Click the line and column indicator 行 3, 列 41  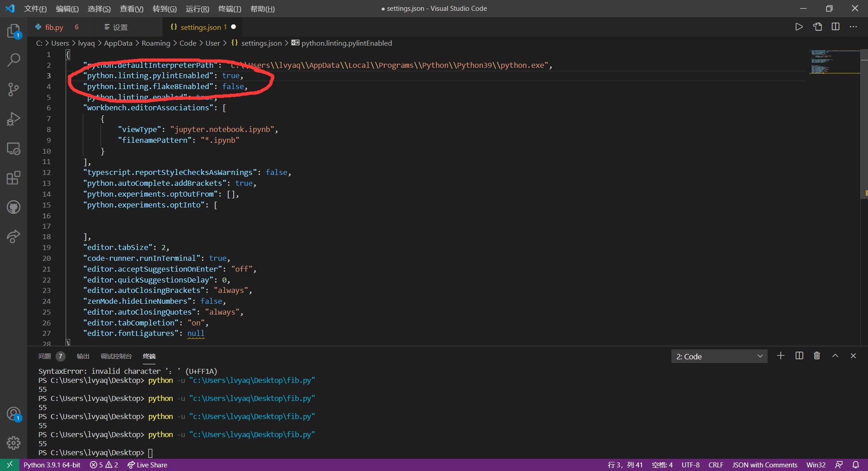click(x=625, y=465)
